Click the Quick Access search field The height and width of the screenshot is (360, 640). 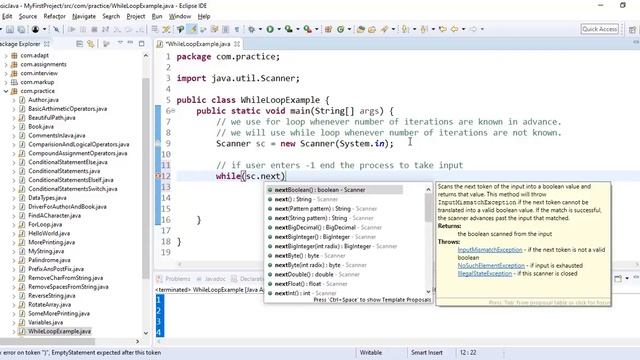click(600, 29)
